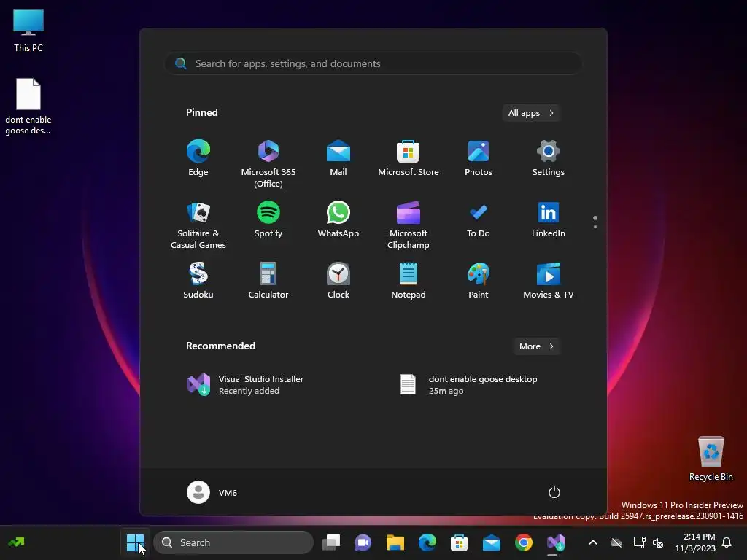Launch Notepad
Image resolution: width=747 pixels, height=560 pixels.
pos(409,281)
